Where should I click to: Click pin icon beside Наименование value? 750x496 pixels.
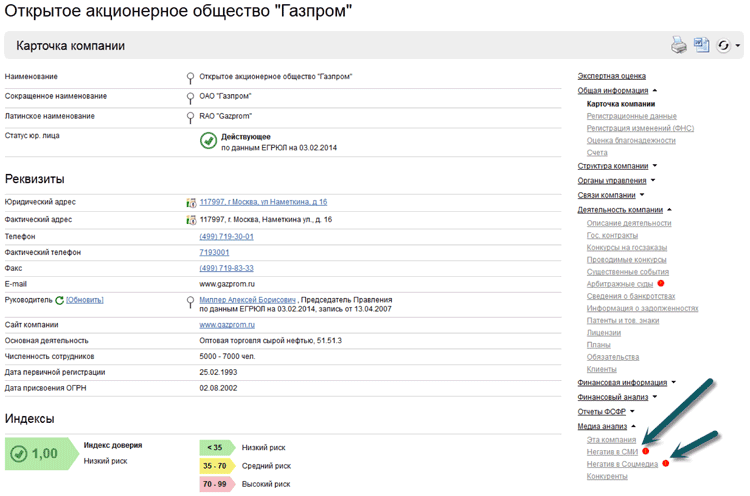190,77
